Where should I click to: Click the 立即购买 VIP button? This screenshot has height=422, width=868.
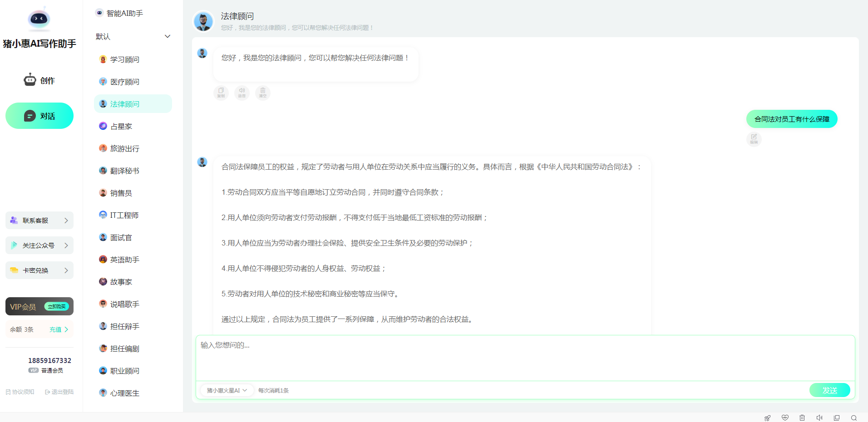(x=57, y=307)
